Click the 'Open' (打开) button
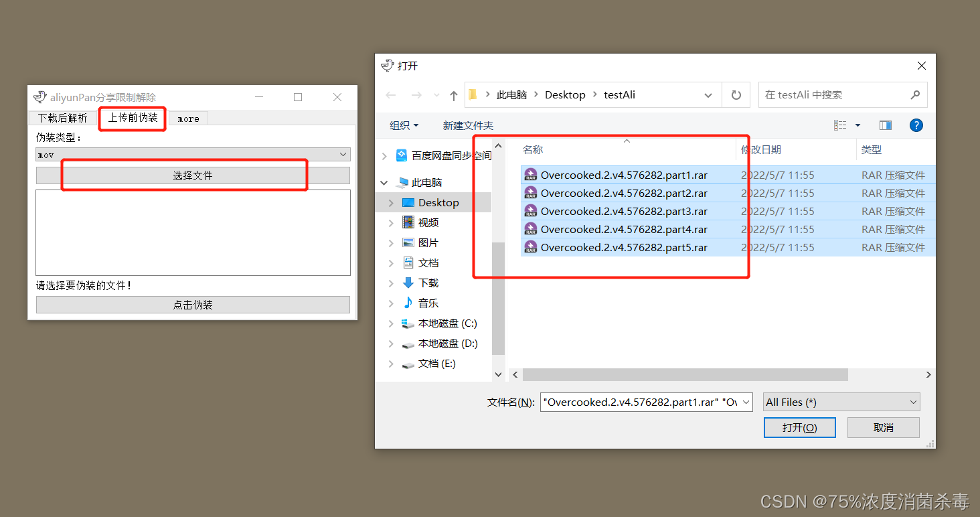 pos(799,427)
